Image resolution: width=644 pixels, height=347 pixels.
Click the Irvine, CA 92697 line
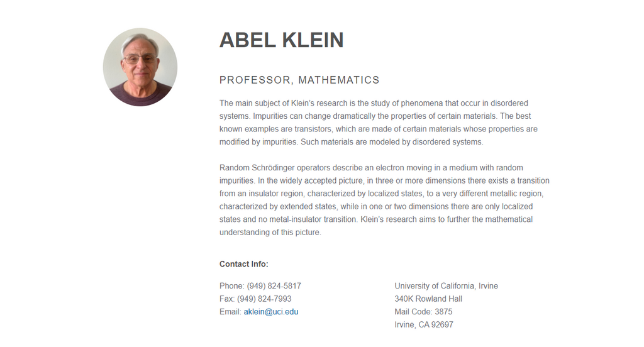(424, 324)
